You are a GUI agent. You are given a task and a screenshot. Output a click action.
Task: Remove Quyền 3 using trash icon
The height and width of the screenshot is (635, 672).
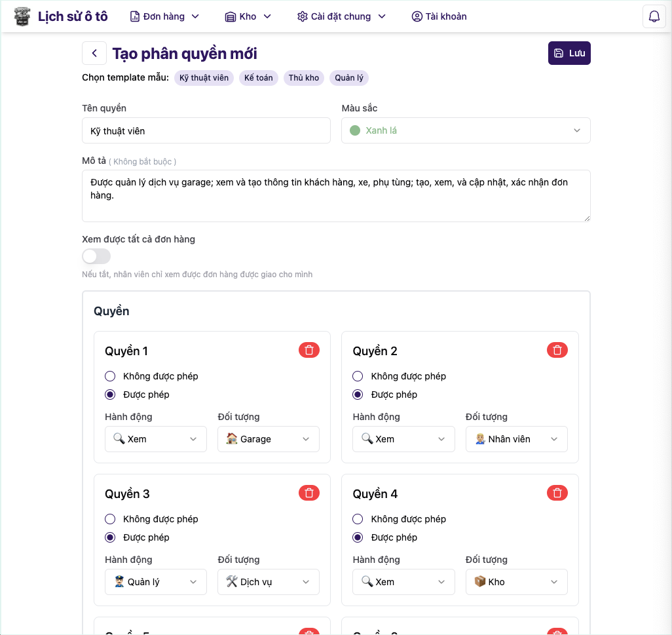[309, 493]
